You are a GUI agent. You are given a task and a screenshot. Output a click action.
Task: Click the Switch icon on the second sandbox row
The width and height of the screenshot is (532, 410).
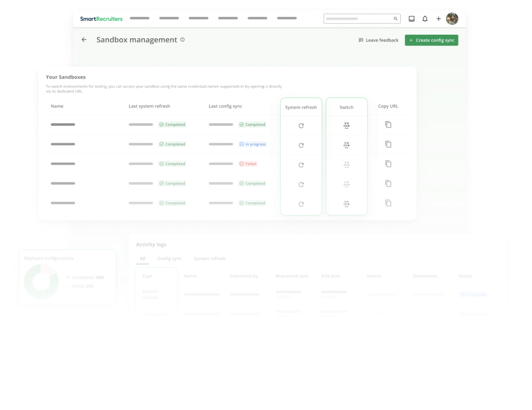click(x=346, y=144)
